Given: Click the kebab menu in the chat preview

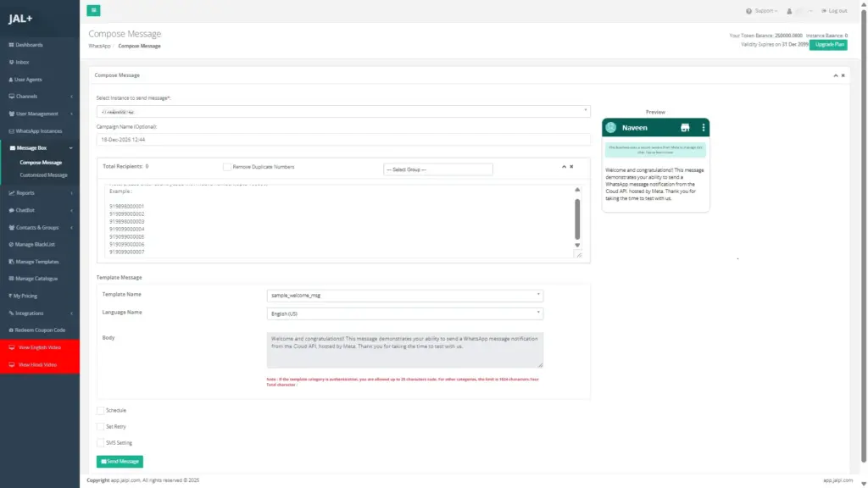Looking at the screenshot, I should [704, 125].
